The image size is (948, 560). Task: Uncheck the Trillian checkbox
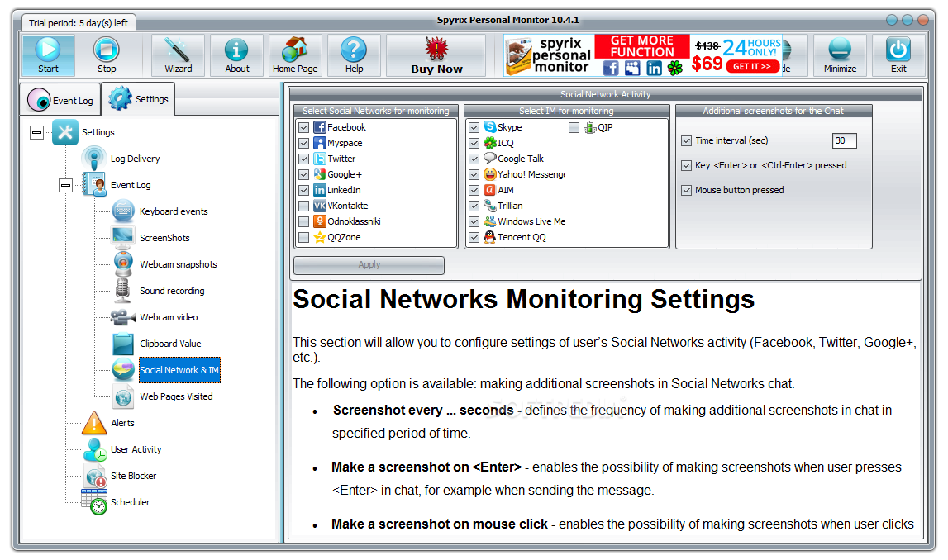tap(474, 206)
